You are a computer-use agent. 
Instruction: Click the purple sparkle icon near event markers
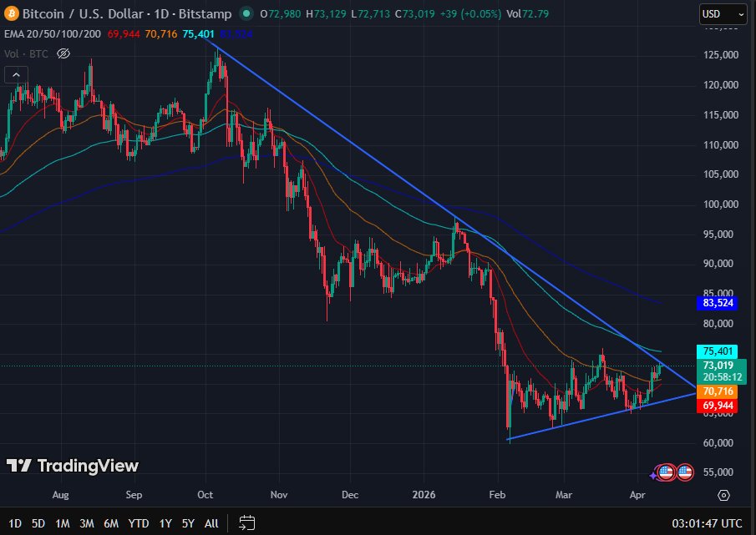652,476
